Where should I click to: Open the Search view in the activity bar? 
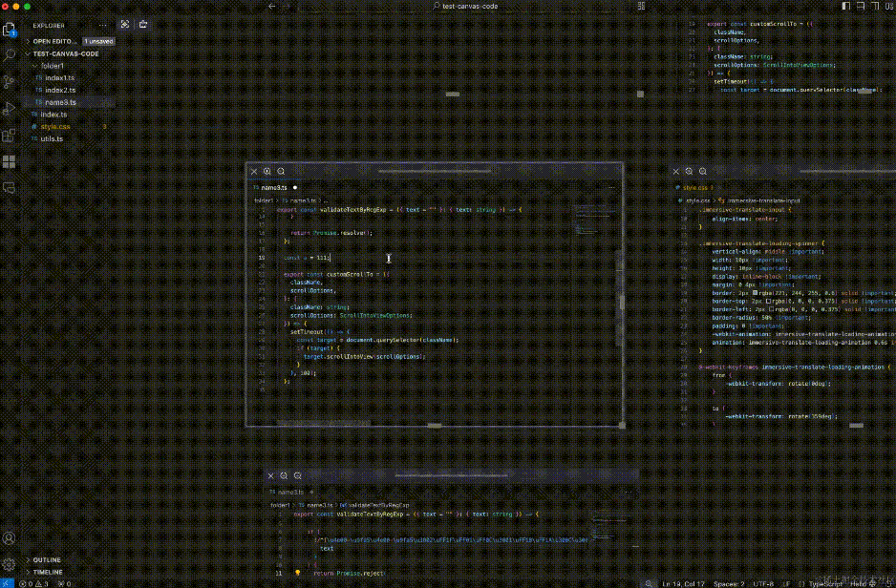[x=10, y=55]
